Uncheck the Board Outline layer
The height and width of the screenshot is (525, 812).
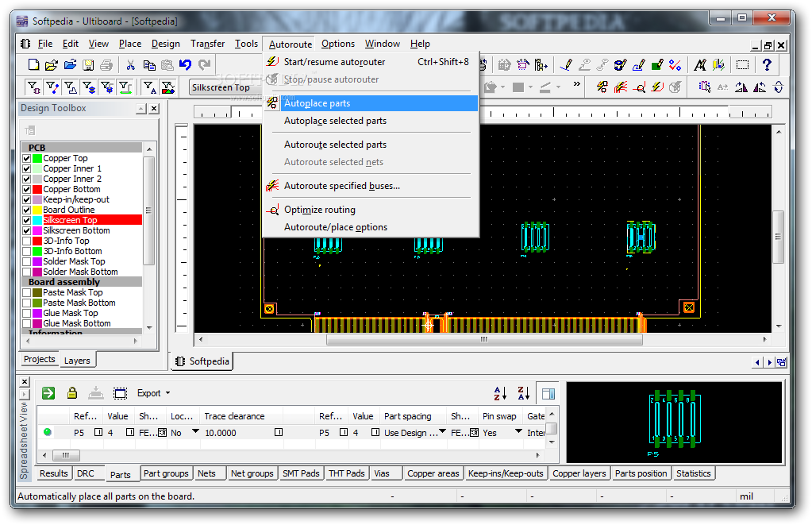27,210
